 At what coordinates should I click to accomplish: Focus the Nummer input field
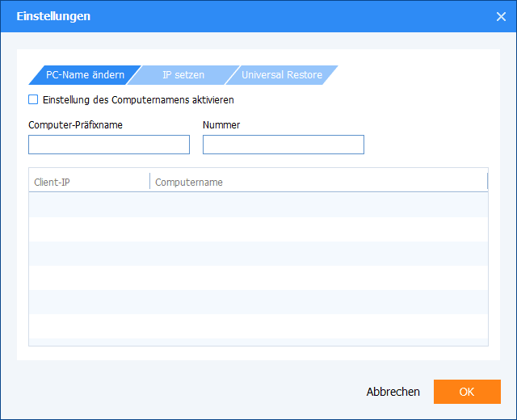tap(284, 145)
